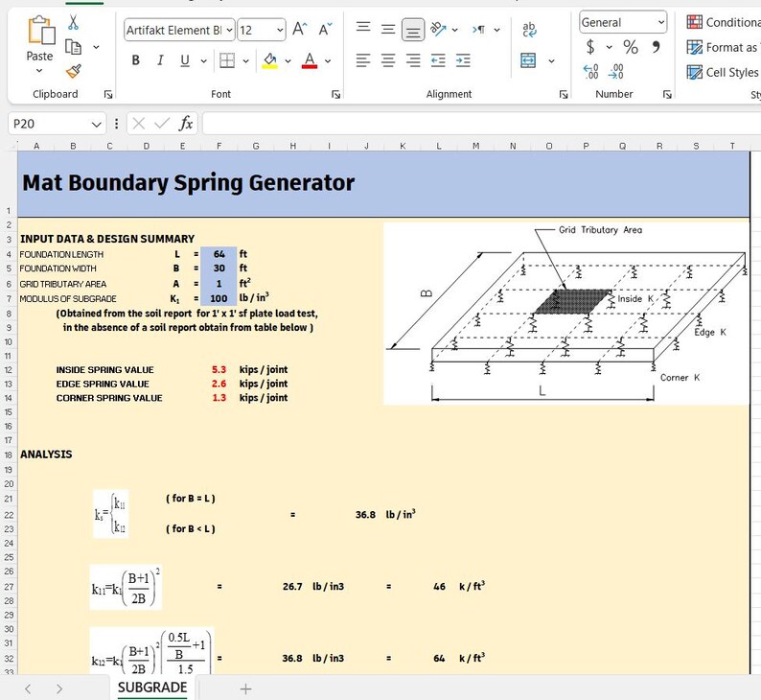The image size is (761, 700).
Task: Click the Paste clipboard icon
Action: tap(41, 30)
